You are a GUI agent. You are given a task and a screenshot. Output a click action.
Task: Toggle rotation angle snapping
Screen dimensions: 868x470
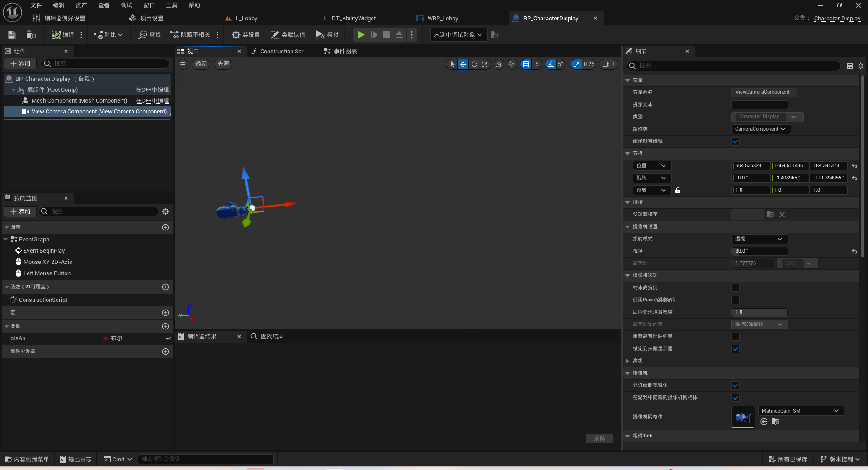pos(551,64)
